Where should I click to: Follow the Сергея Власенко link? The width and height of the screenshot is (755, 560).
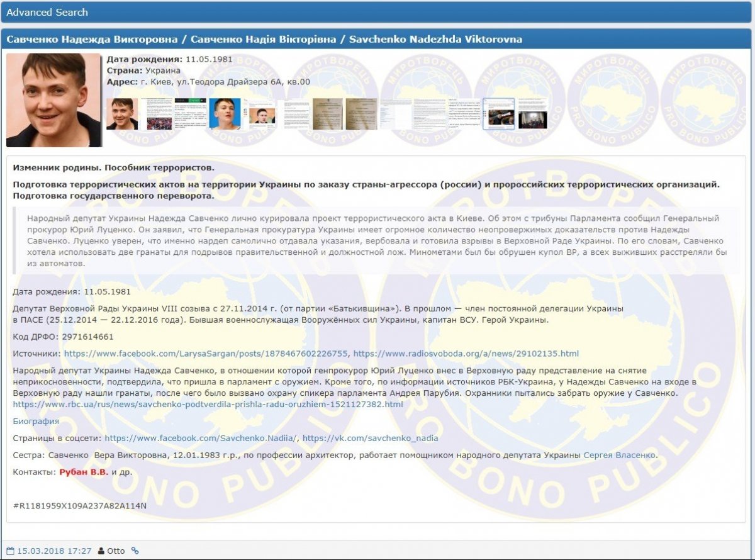pos(620,455)
